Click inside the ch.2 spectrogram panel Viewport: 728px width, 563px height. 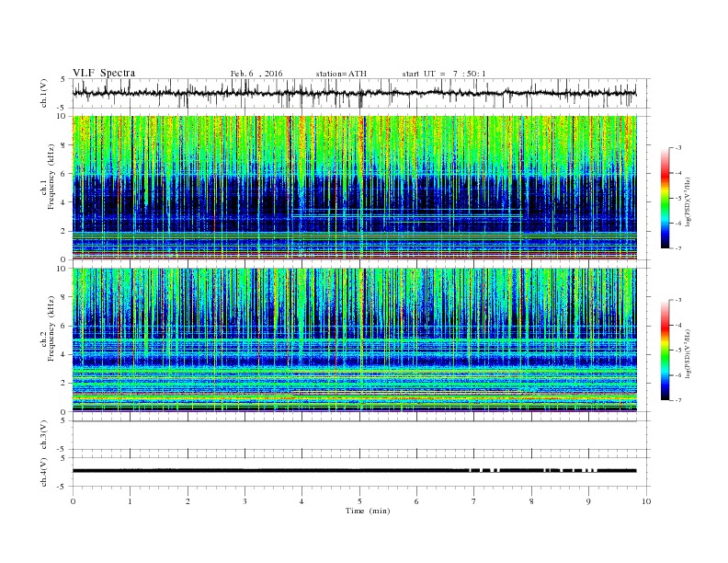tap(354, 339)
